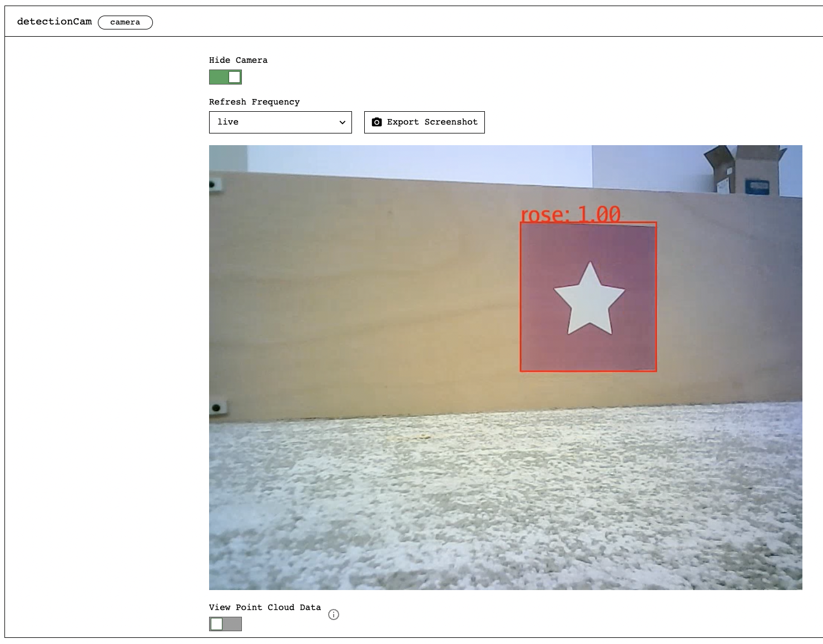Click the chevron on the live dropdown
The height and width of the screenshot is (644, 823).
click(x=341, y=122)
